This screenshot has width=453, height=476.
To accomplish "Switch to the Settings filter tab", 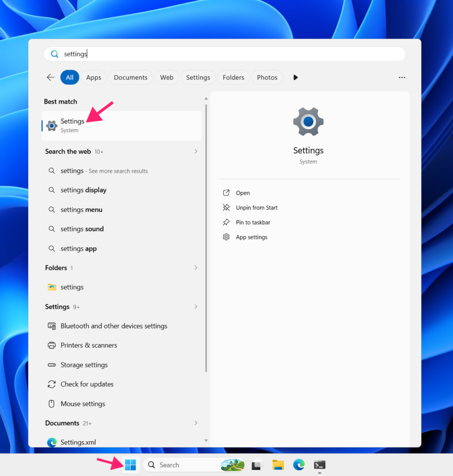I will [x=198, y=78].
